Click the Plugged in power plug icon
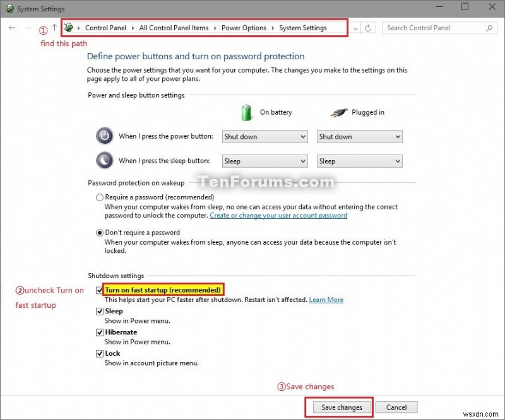The width and height of the screenshot is (505, 420). pos(338,112)
